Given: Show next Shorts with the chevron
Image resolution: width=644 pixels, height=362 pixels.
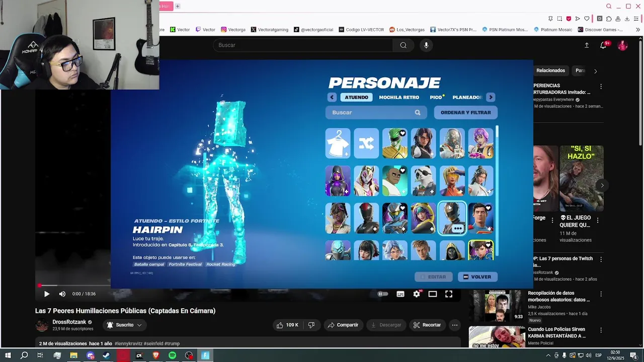Looking at the screenshot, I should 602,186.
